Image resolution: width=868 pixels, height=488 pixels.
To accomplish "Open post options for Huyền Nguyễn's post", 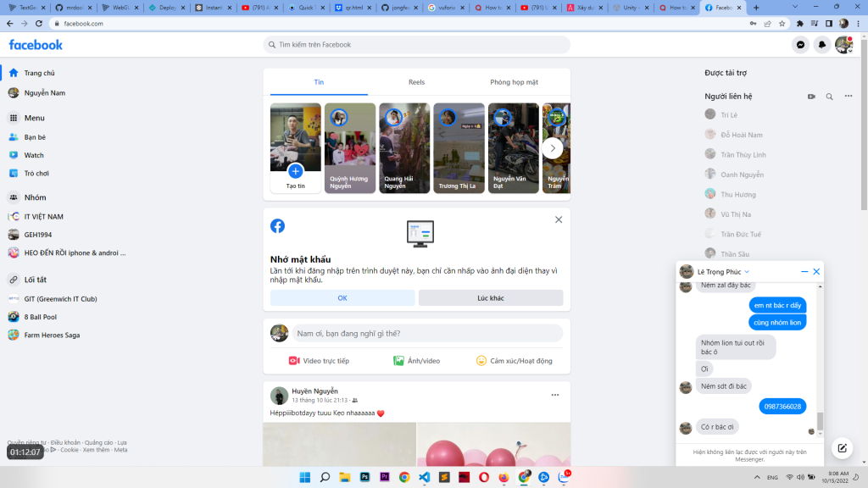I will (x=555, y=395).
